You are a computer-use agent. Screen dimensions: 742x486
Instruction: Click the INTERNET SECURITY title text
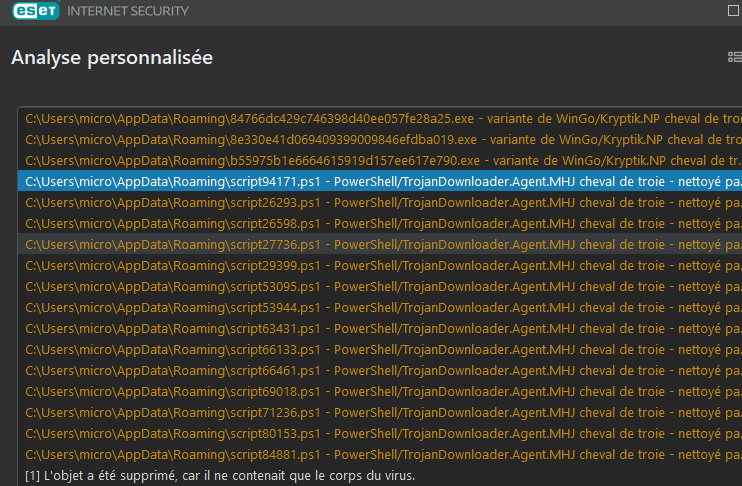[128, 11]
